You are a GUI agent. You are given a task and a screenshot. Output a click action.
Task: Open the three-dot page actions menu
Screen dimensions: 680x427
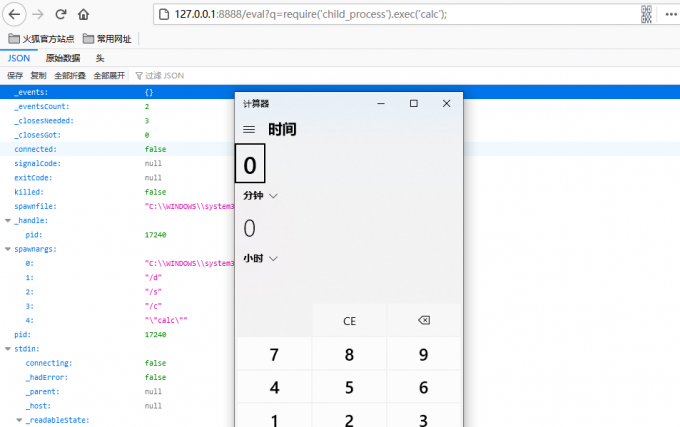(671, 14)
